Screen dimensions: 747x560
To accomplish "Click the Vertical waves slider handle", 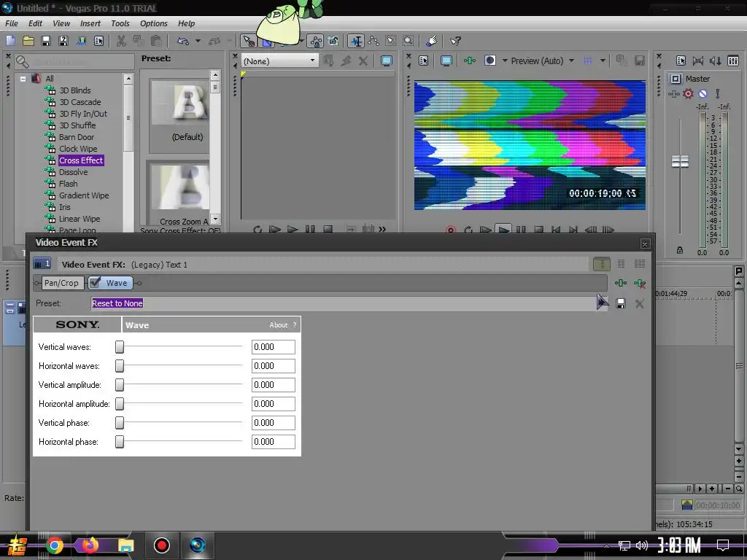I will [x=120, y=346].
